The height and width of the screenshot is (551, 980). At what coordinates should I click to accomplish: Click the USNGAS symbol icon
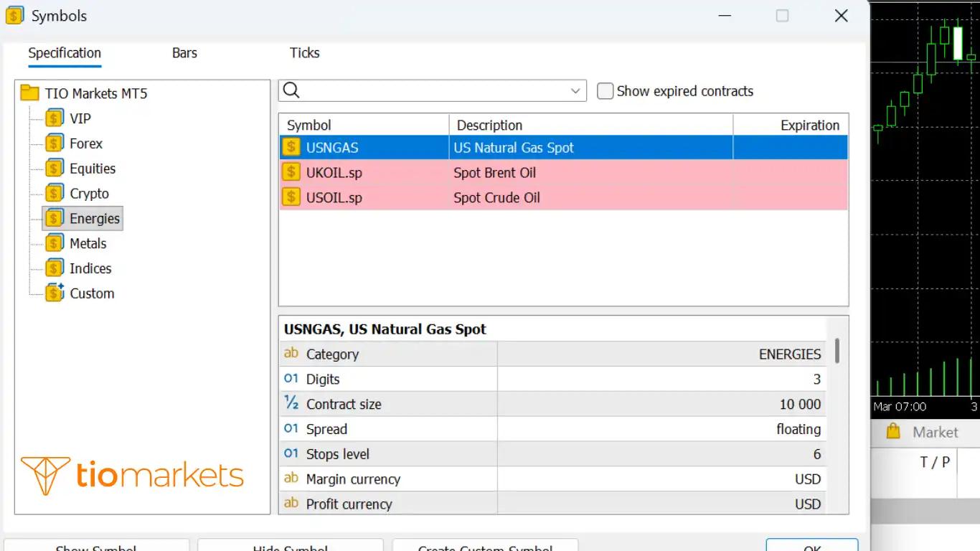tap(291, 148)
